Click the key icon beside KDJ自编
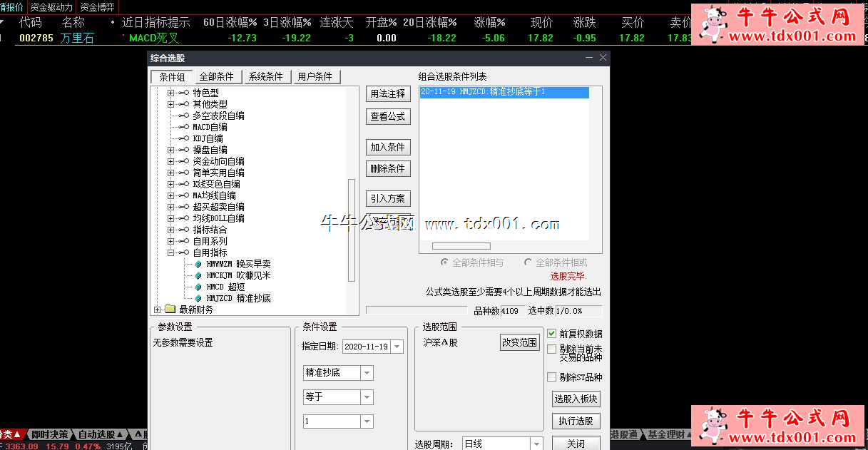This screenshot has height=450, width=868. [x=184, y=138]
